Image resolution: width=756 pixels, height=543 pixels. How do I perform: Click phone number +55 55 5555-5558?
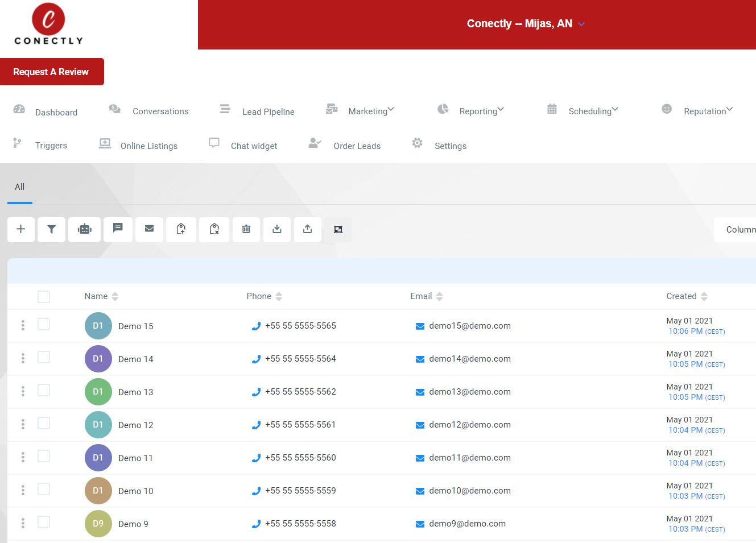[x=300, y=524]
